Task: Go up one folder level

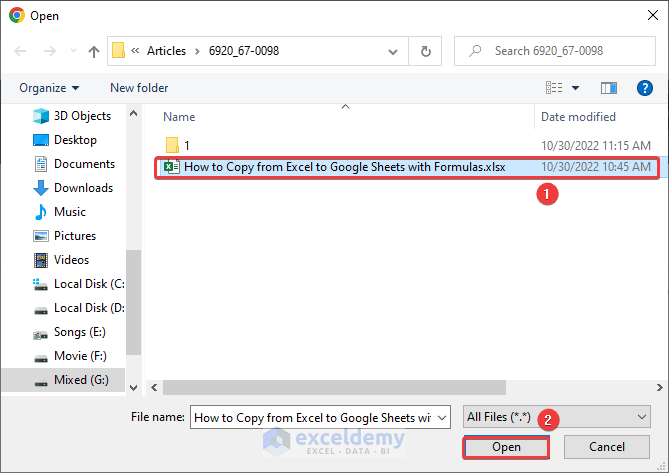Action: click(94, 51)
